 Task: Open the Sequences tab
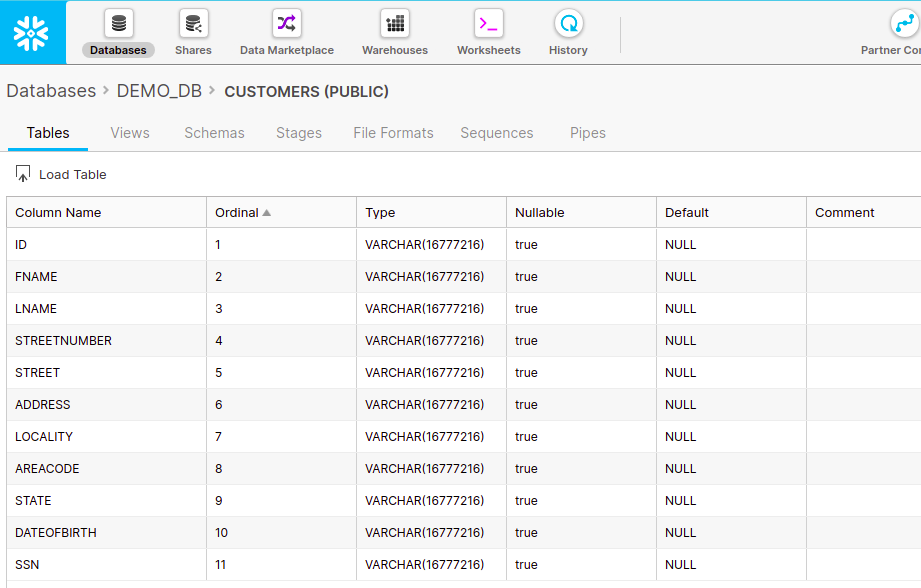497,133
